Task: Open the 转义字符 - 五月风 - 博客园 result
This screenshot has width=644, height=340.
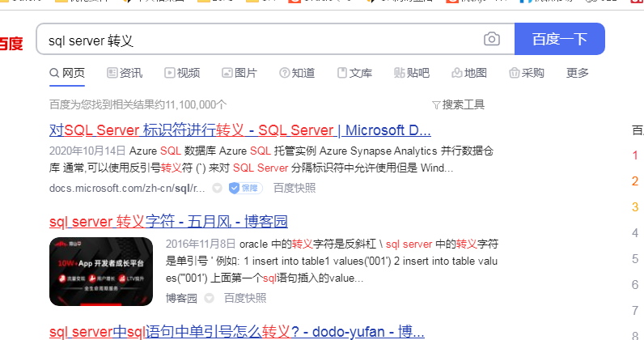Action: click(x=168, y=222)
